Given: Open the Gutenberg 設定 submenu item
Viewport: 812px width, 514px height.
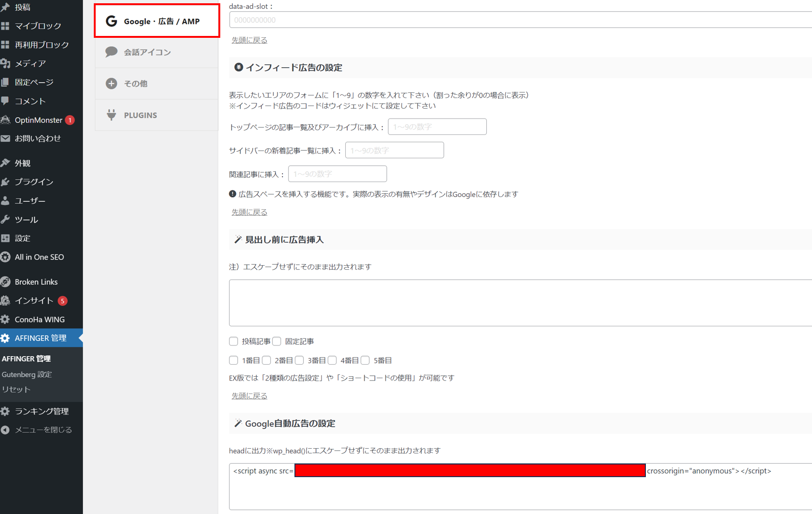Looking at the screenshot, I should pyautogui.click(x=27, y=374).
